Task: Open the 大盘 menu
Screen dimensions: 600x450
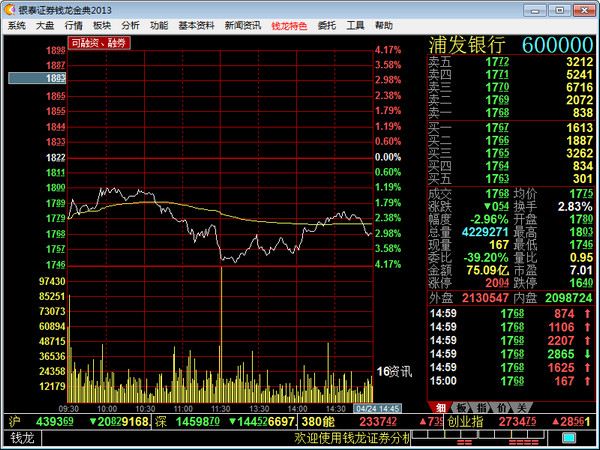Action: pyautogui.click(x=45, y=26)
